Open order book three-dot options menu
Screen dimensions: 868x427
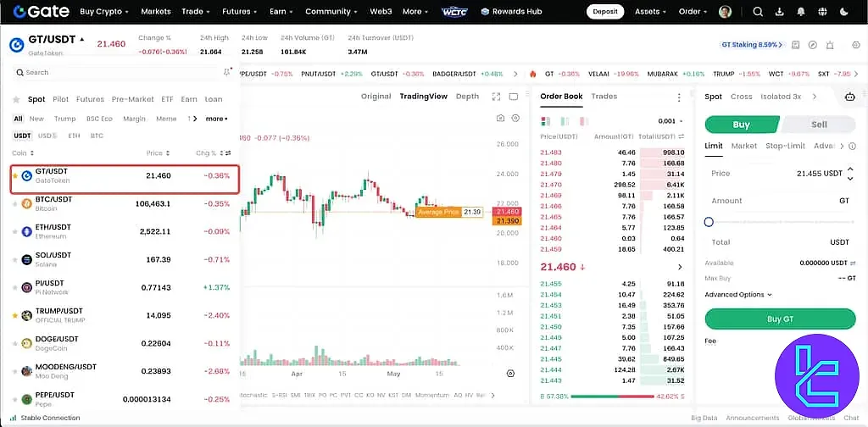(679, 97)
